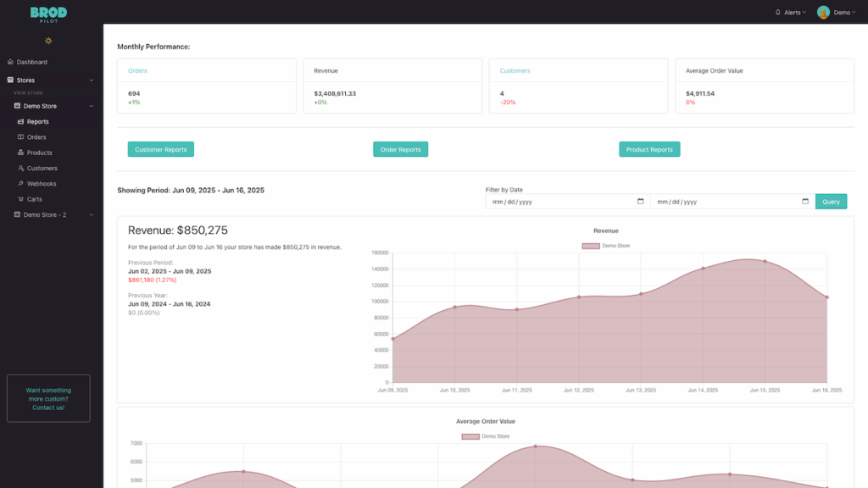Click the Contact us link

coord(48,407)
